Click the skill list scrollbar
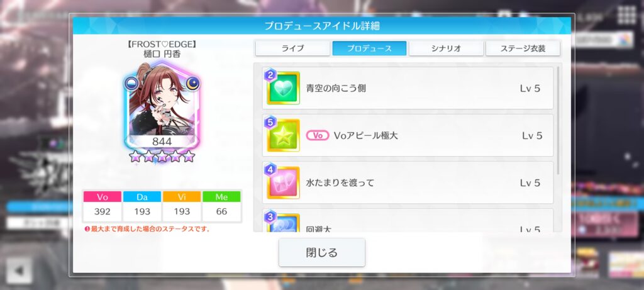This screenshot has height=290, width=644. (x=558, y=120)
